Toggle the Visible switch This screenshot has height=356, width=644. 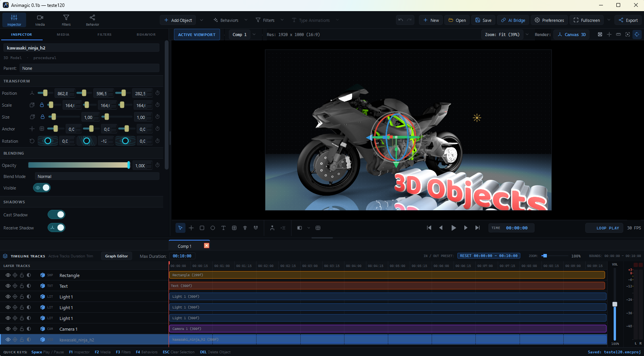coord(42,188)
